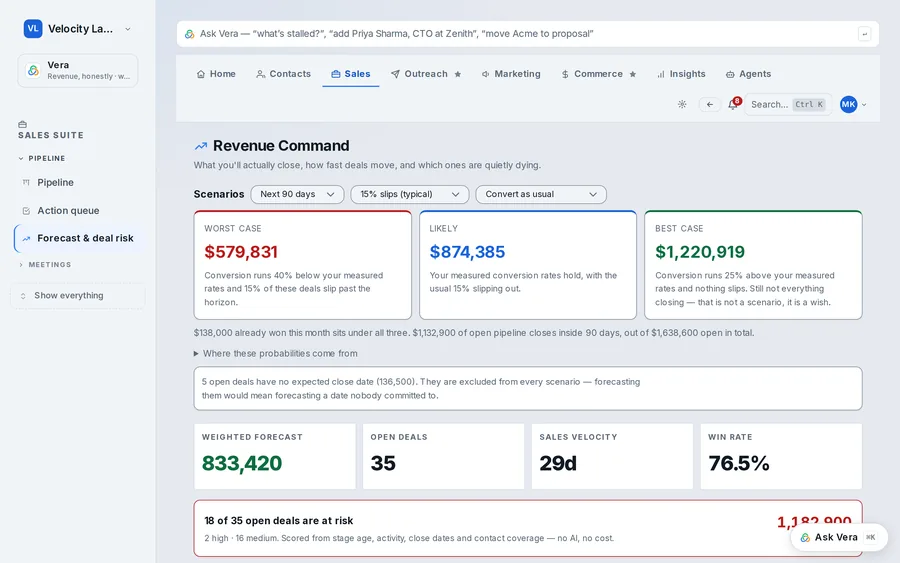Image resolution: width=900 pixels, height=563 pixels.
Task: Click the Revenue Command heading trend icon
Action: [x=201, y=146]
